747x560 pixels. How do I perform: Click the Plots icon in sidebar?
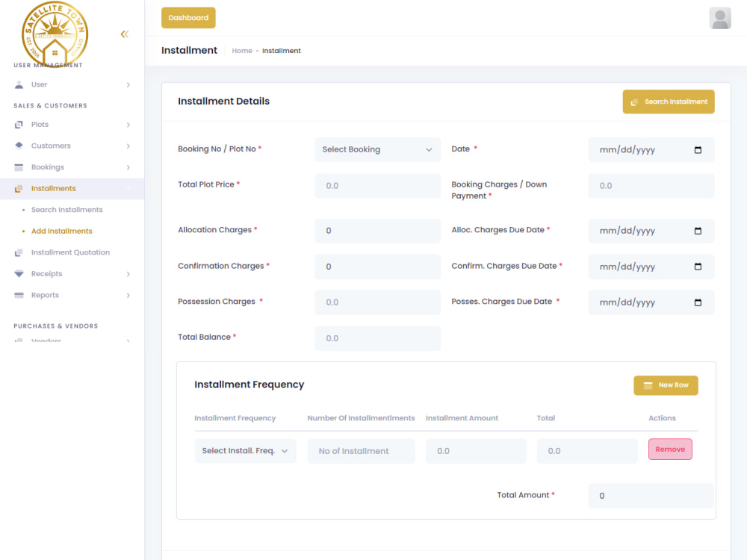19,125
